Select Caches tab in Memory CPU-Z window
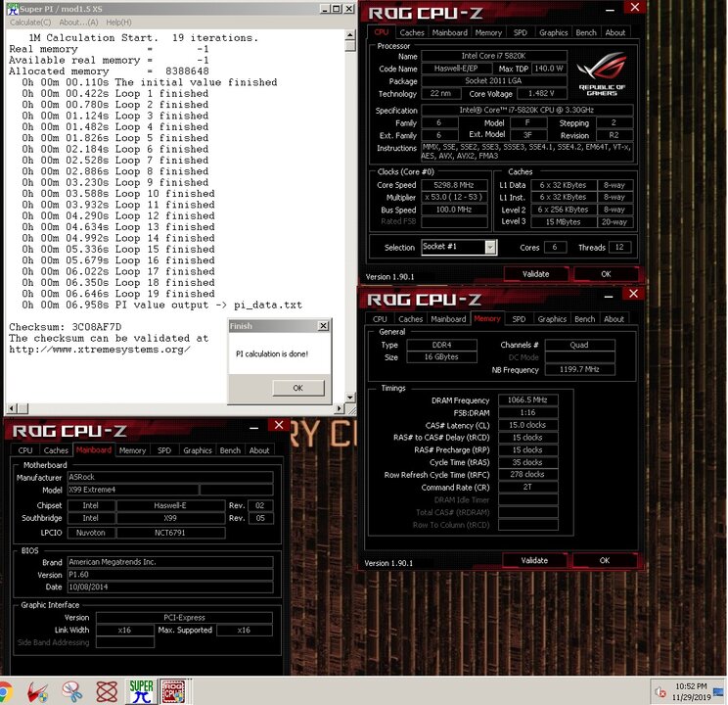This screenshot has height=705, width=728. (410, 319)
